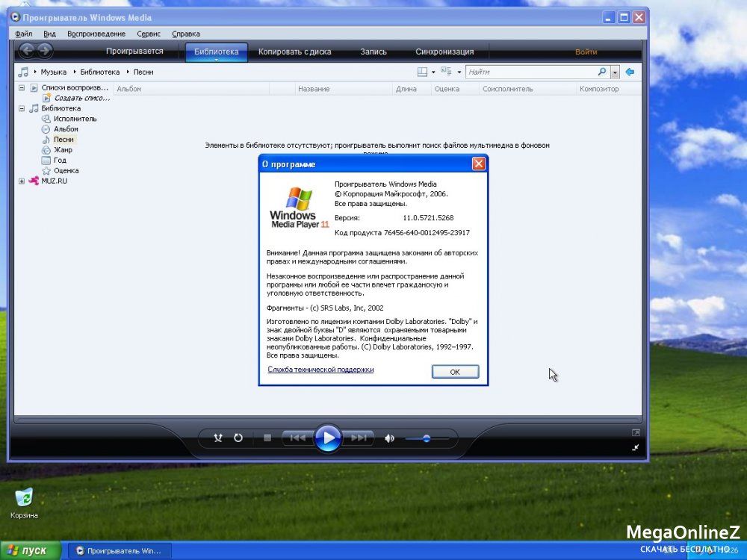This screenshot has width=747, height=560.
Task: Open the Сервис menu
Action: [x=149, y=34]
